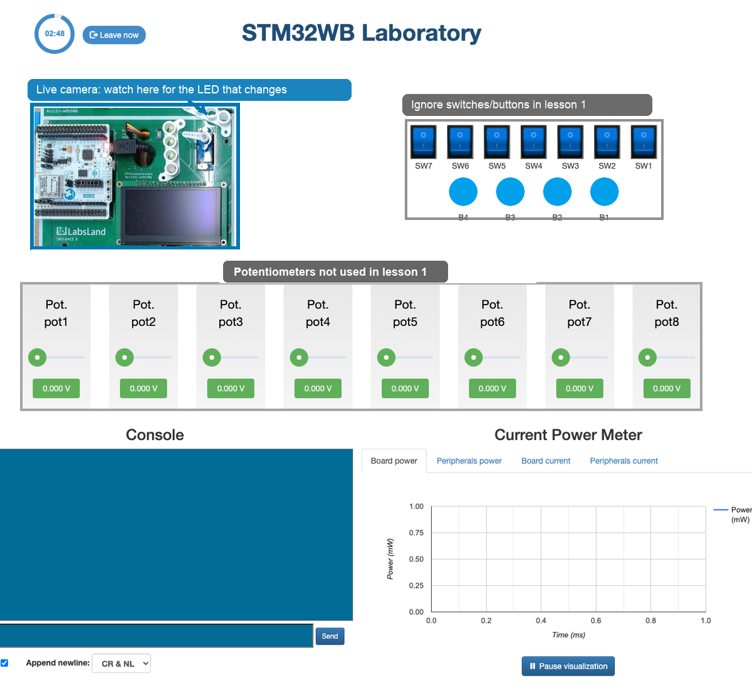This screenshot has width=752, height=700.
Task: Click the 'Pot. pot8' label
Action: point(667,313)
